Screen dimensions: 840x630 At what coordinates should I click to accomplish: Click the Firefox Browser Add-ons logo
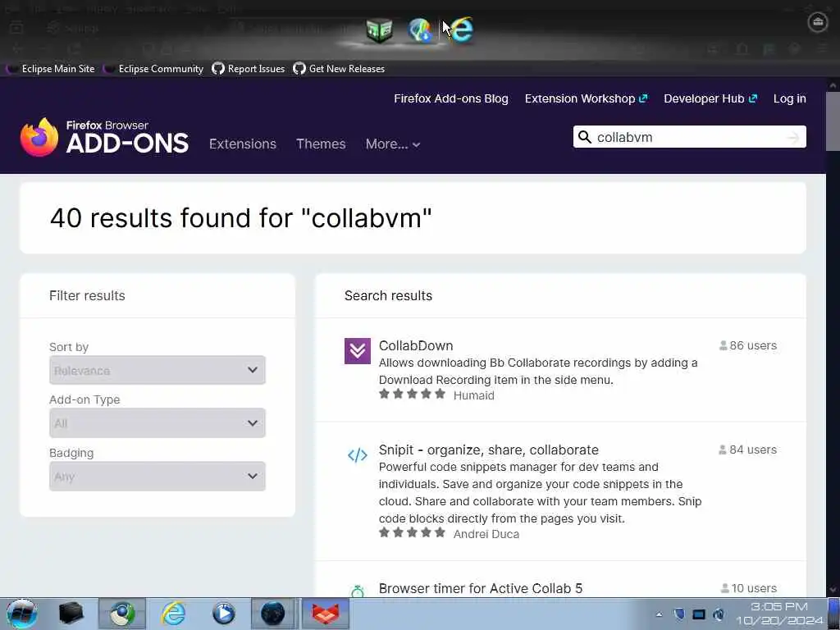[104, 138]
